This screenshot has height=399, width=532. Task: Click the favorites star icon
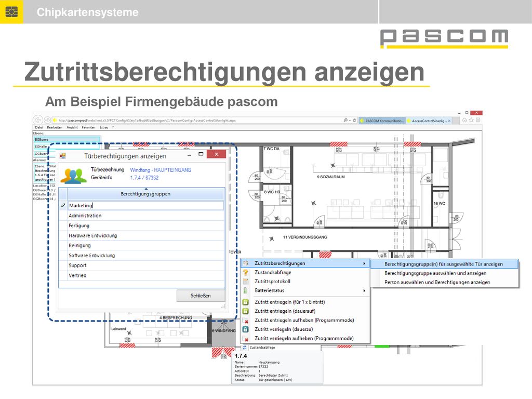point(471,120)
